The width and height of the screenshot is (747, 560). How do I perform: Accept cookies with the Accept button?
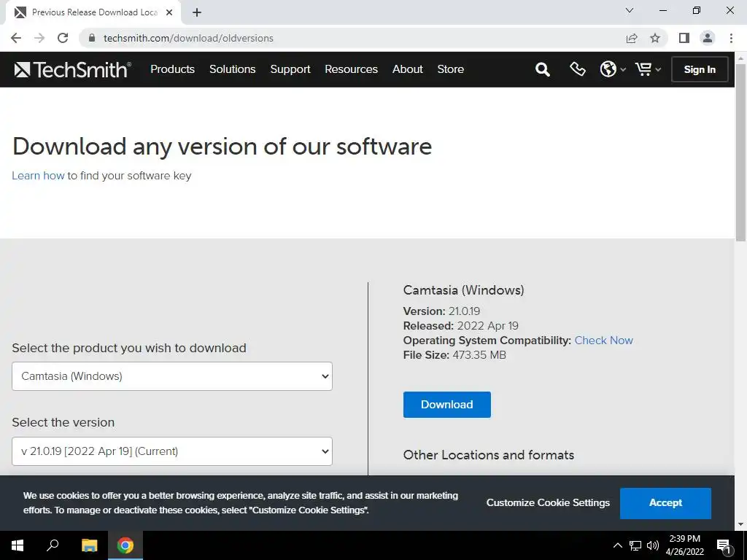pyautogui.click(x=665, y=503)
